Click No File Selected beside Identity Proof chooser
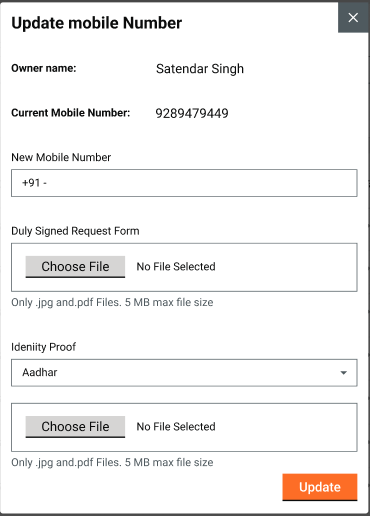This screenshot has width=370, height=516. [x=176, y=427]
